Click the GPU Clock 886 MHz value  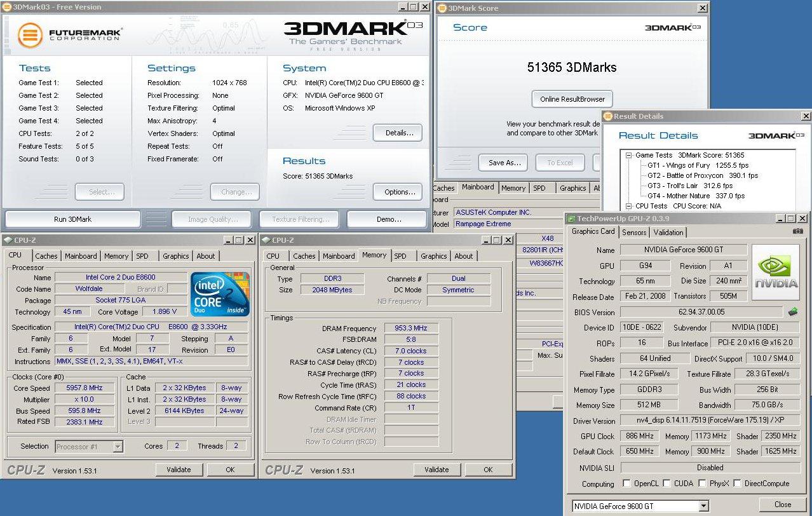point(639,436)
